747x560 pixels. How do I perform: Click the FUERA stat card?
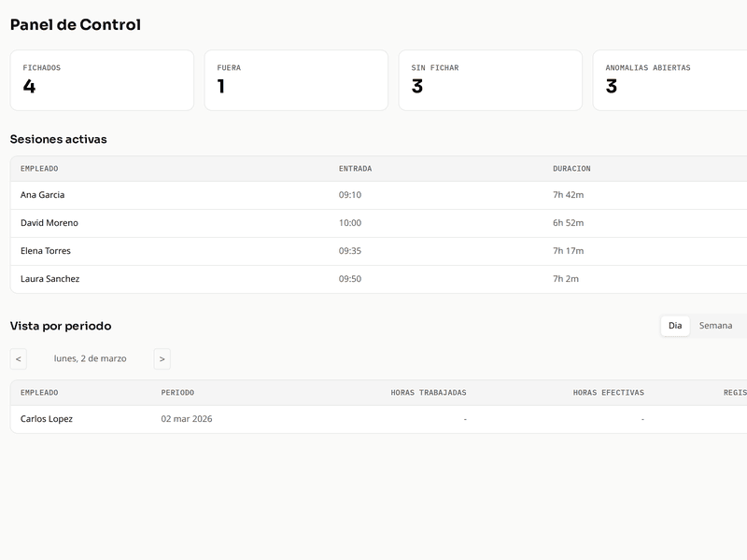pos(297,79)
